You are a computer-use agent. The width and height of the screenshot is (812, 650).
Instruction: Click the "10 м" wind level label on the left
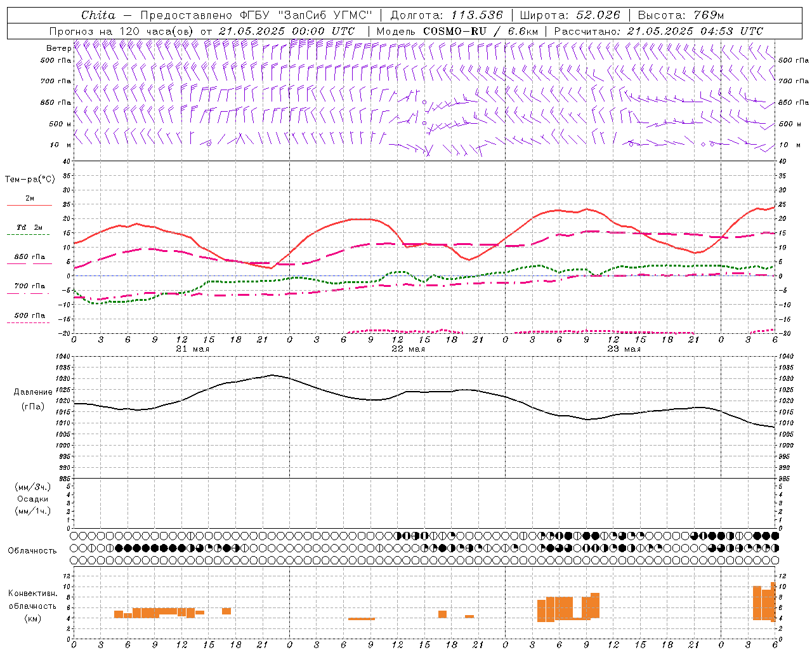61,145
